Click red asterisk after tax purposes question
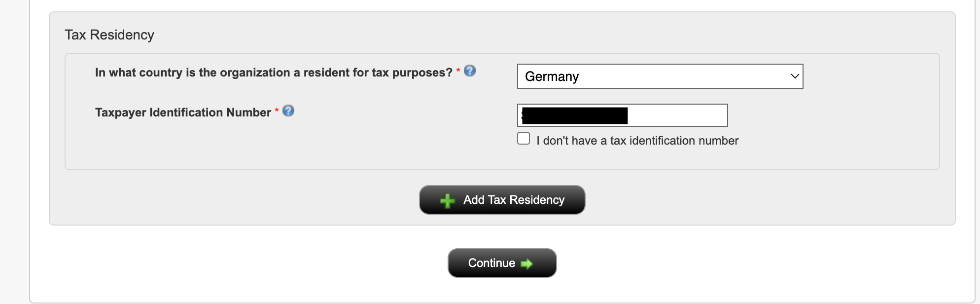 coord(458,71)
